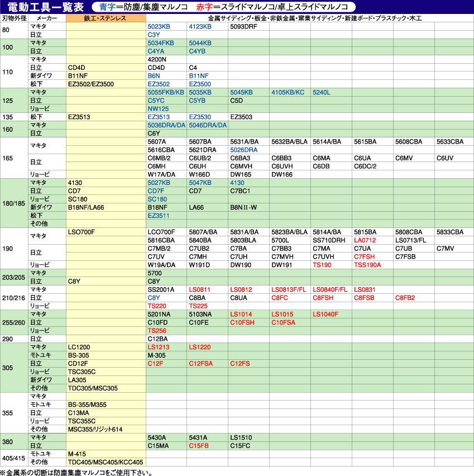Screen dimensions: 474x476
Task: Click the blue B6N model
Action: pyautogui.click(x=154, y=76)
